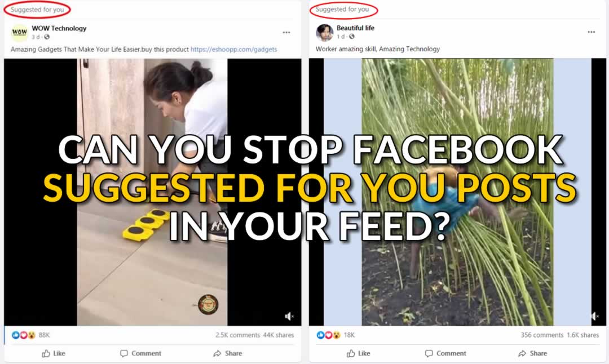609x364 pixels.
Task: View reaction icons showing 88K reactions
Action: click(x=23, y=335)
